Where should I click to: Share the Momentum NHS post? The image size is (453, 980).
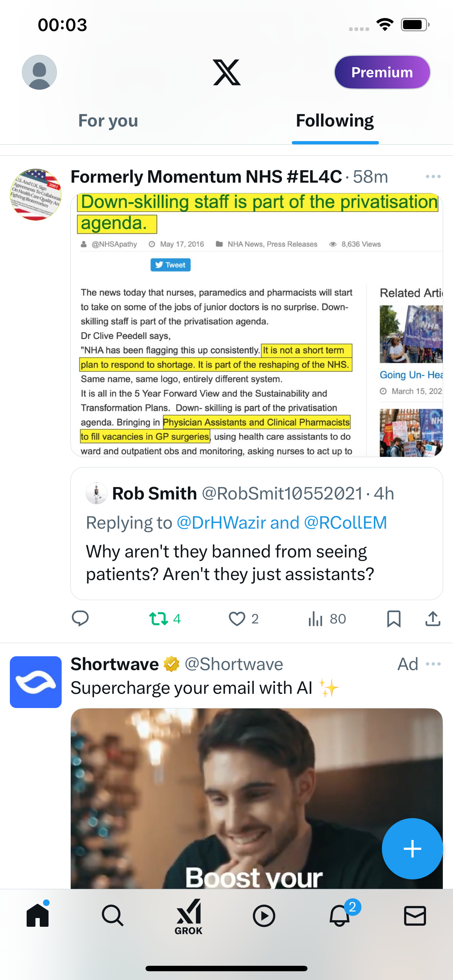[x=433, y=619]
